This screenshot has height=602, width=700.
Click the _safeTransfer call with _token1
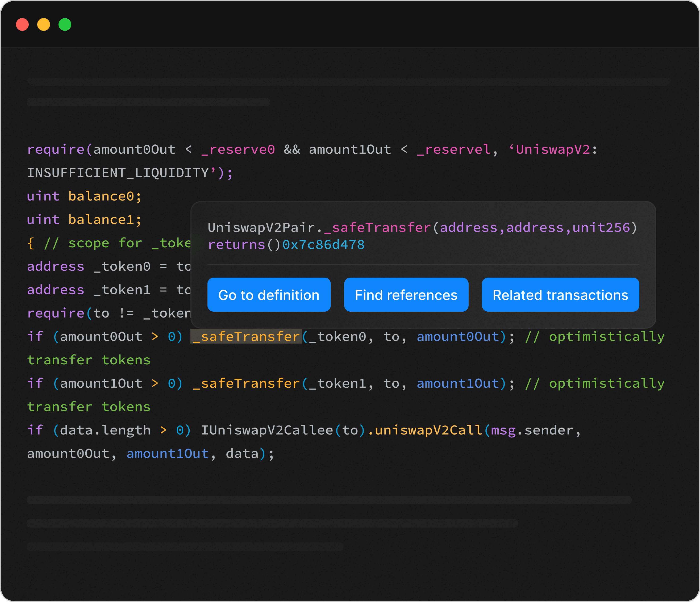point(246,383)
